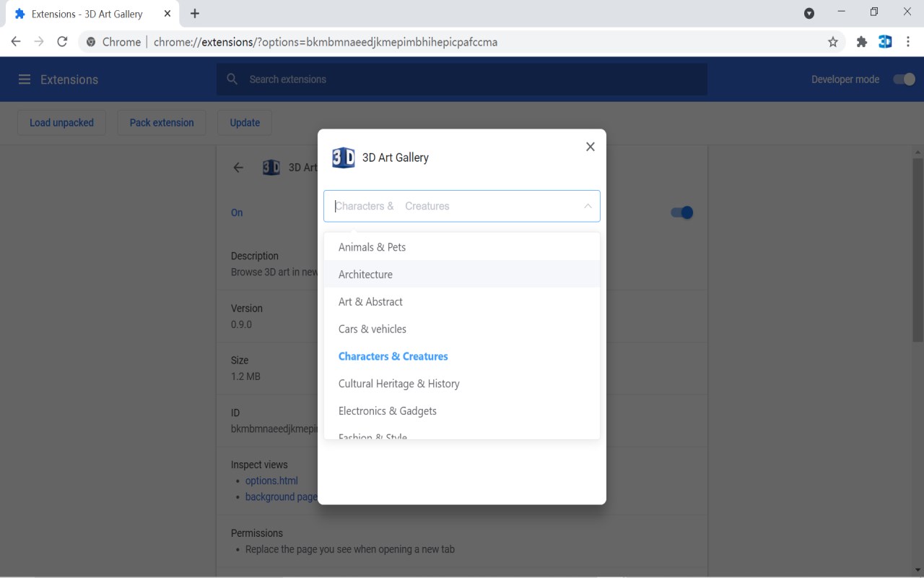Viewport: 924px width, 578px height.
Task: Open a new browser tab
Action: click(195, 14)
